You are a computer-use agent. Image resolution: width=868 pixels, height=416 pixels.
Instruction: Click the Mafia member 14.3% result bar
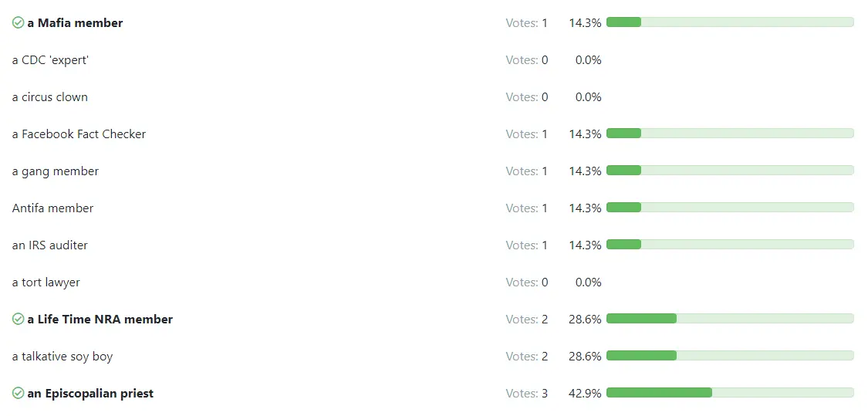coord(729,22)
